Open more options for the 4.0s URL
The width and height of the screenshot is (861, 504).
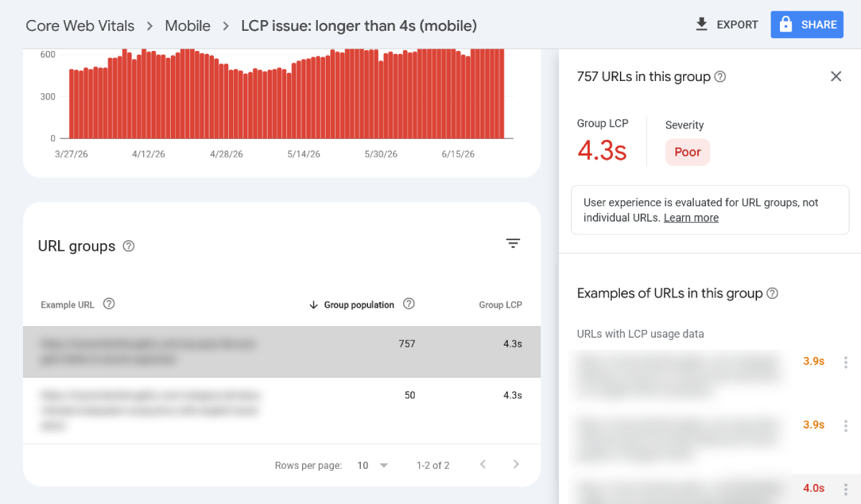click(847, 488)
